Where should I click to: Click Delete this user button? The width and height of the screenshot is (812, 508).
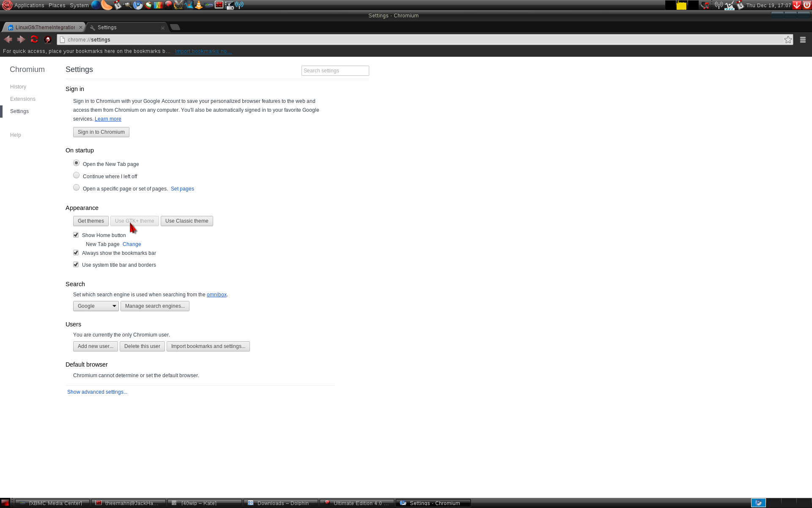pos(142,346)
